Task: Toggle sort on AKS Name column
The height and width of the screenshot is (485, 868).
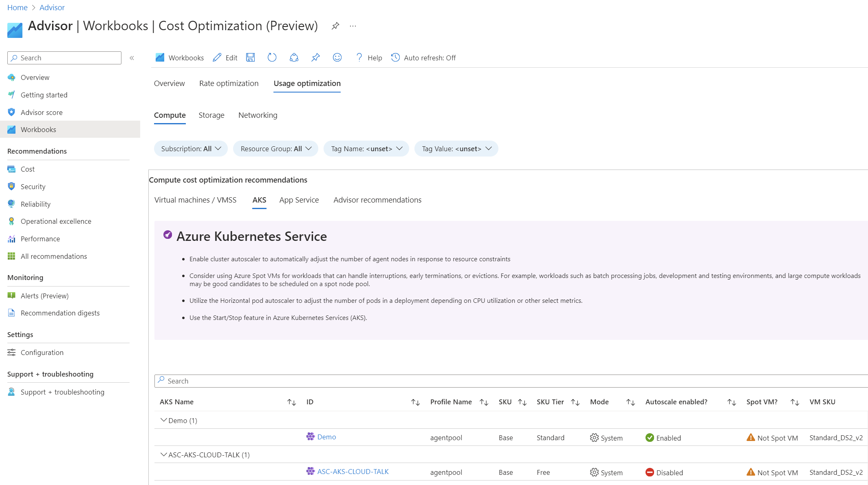Action: 291,402
